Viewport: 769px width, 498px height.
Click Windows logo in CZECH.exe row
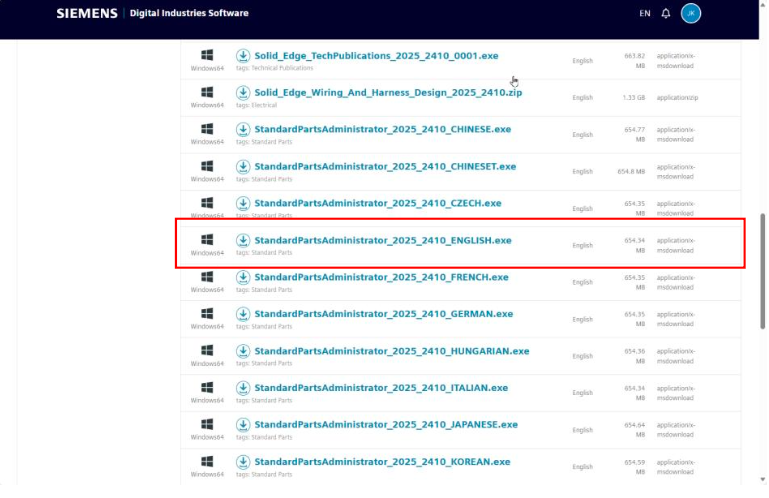coord(207,203)
